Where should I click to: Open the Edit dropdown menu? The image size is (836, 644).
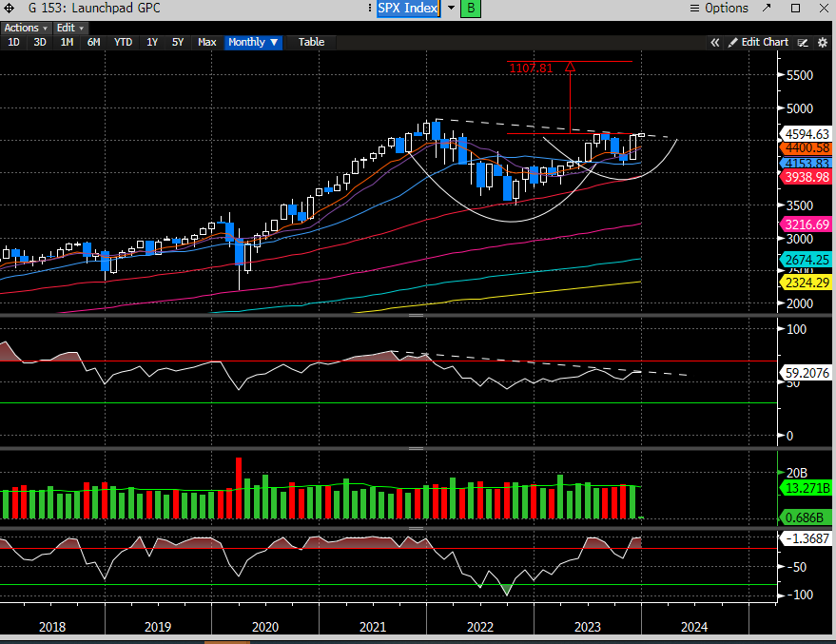point(70,28)
